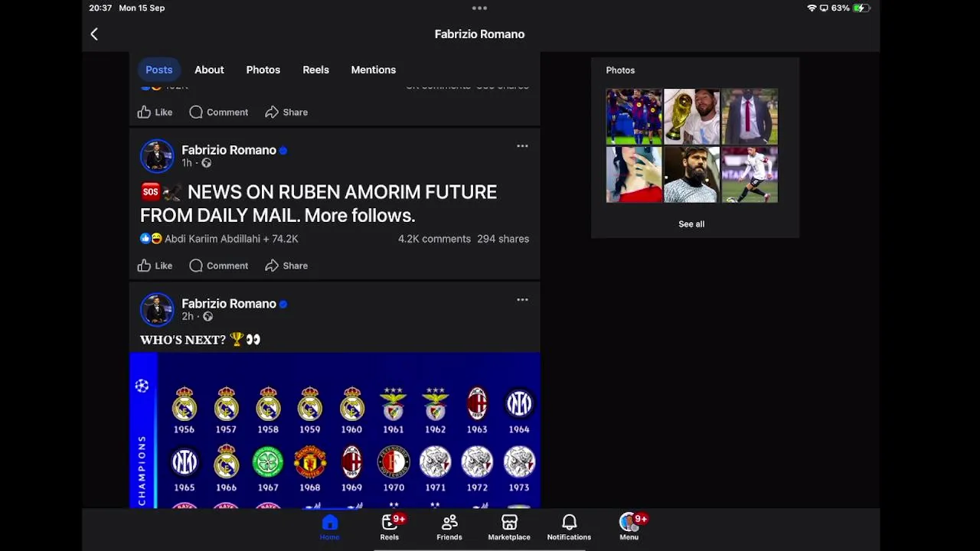Tap the Photos panel heading
This screenshot has width=980, height=551.
point(620,70)
